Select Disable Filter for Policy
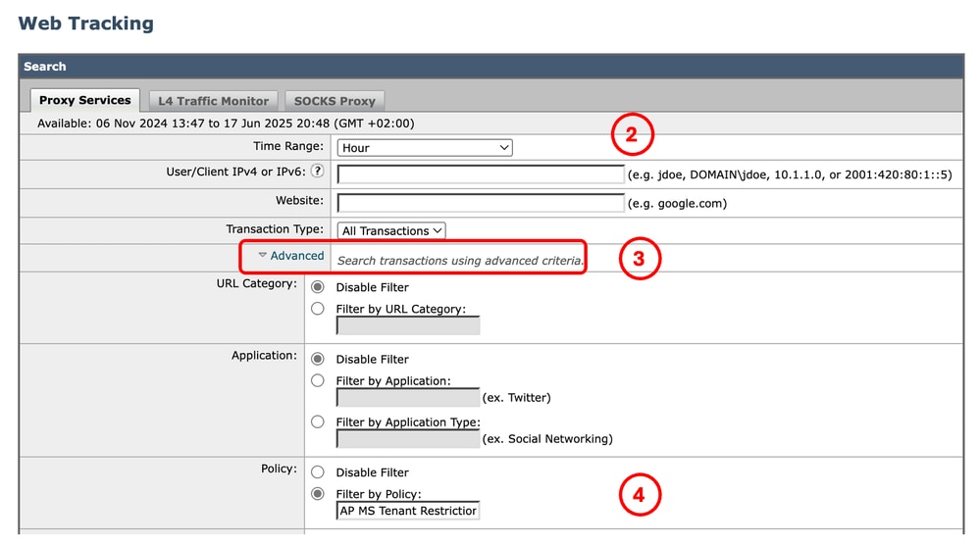 coord(318,471)
